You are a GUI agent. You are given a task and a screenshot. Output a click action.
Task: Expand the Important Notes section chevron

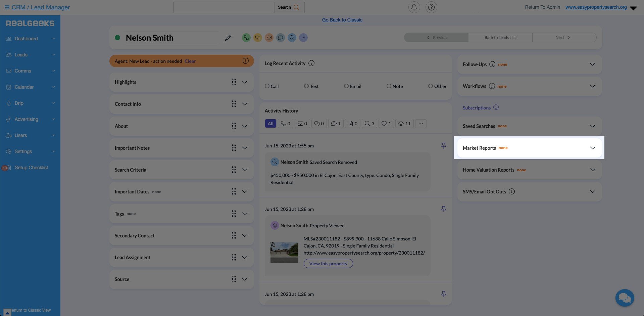click(x=245, y=148)
